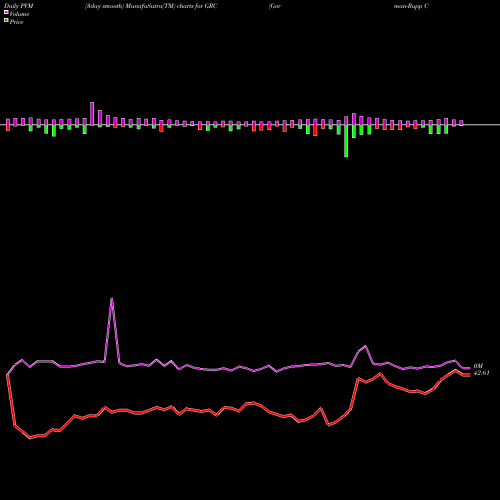This screenshot has height=500, width=500.
Task: Click the longest green downward bar
Action: point(346,141)
